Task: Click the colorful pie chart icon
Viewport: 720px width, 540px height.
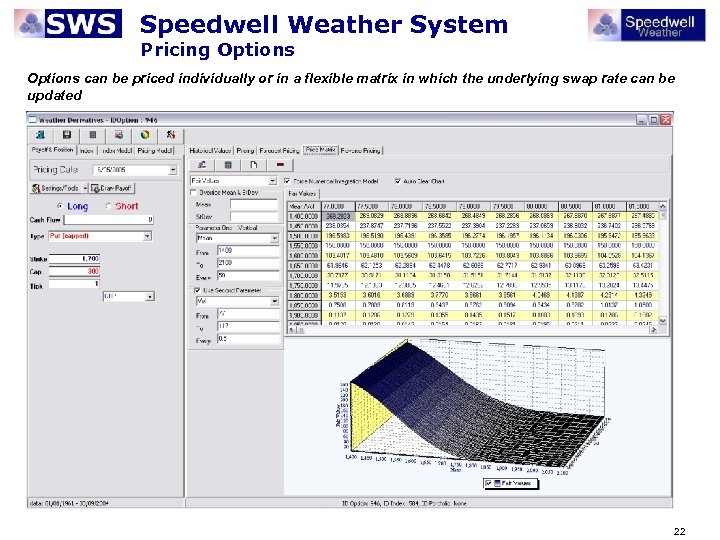Action: click(x=145, y=135)
